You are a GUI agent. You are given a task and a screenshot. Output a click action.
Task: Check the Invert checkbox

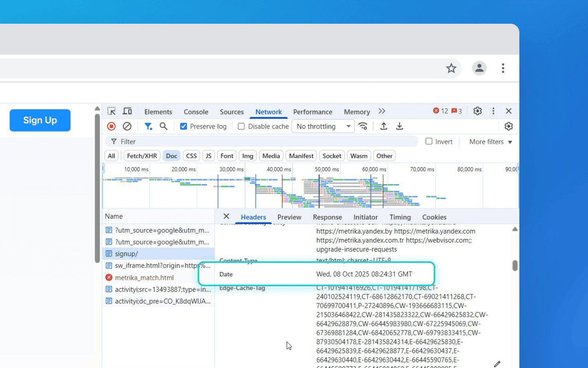(x=429, y=141)
